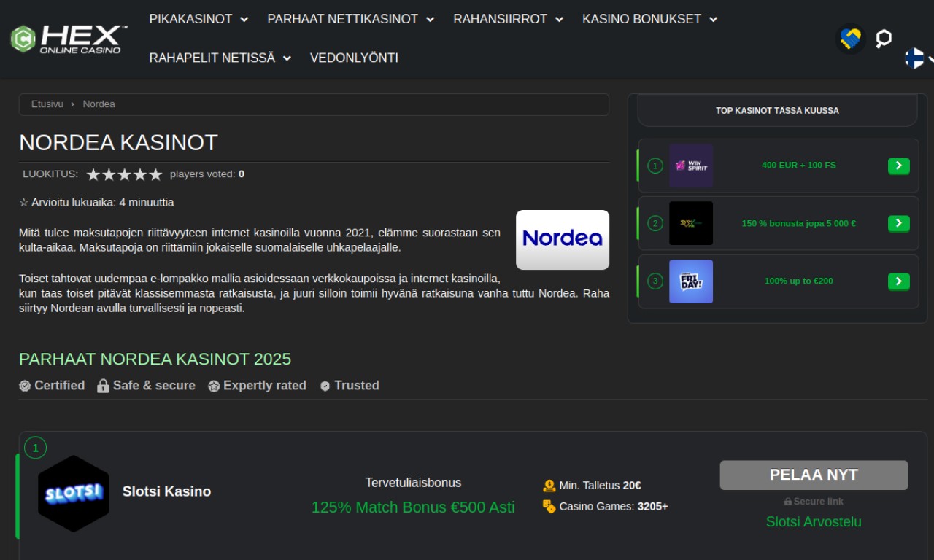Expand the Pikakasinot menu chevron
This screenshot has width=934, height=560.
(x=244, y=20)
